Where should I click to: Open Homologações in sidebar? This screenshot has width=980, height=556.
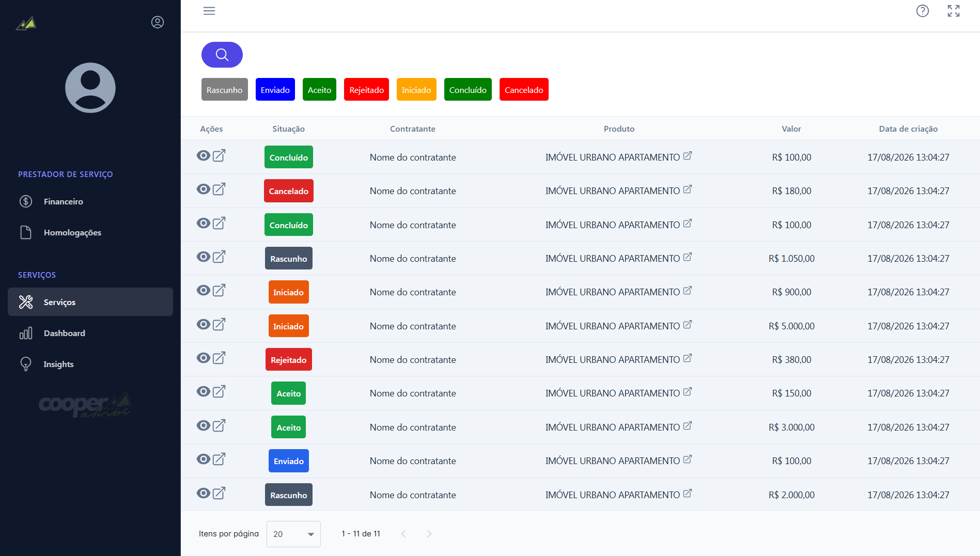point(90,232)
